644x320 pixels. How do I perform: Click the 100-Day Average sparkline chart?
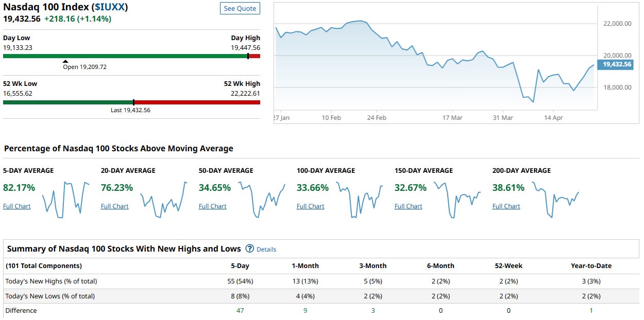pos(359,200)
